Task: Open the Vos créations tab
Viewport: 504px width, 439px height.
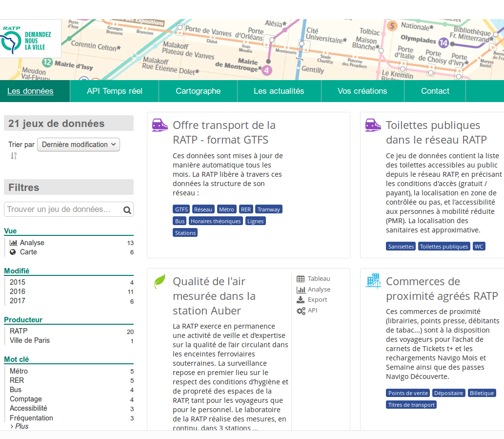Action: tap(362, 91)
